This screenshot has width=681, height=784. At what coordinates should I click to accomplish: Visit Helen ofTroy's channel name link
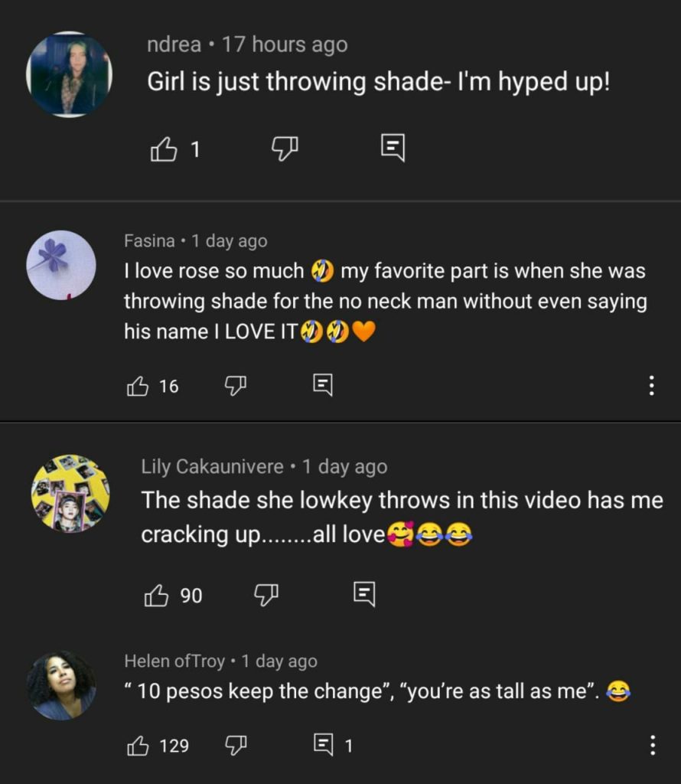click(x=174, y=661)
